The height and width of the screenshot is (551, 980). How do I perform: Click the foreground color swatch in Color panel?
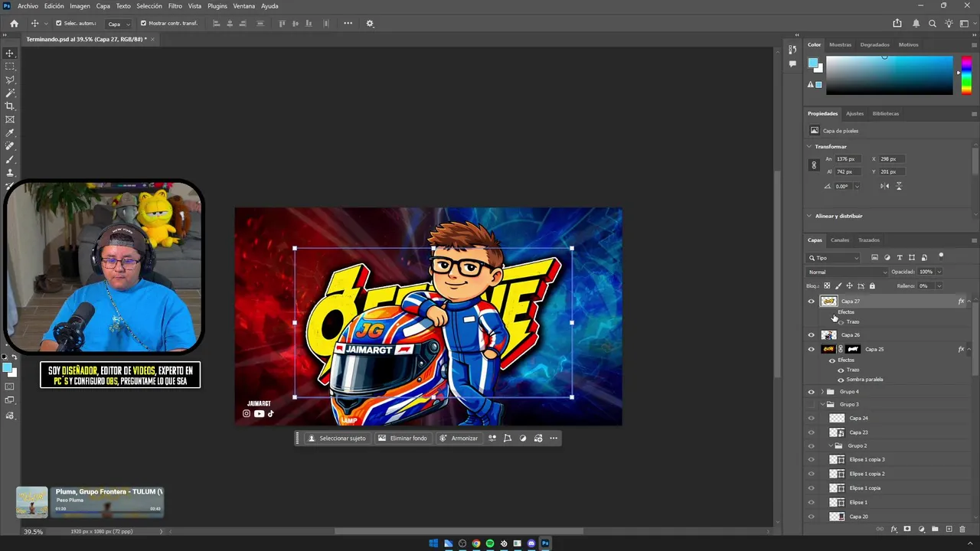tap(812, 63)
